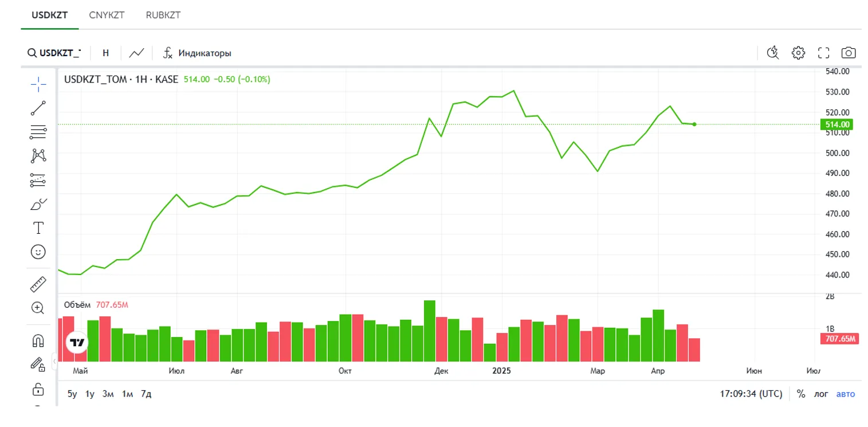This screenshot has height=427, width=868.
Task: Select the brush drawing tool
Action: 38,204
